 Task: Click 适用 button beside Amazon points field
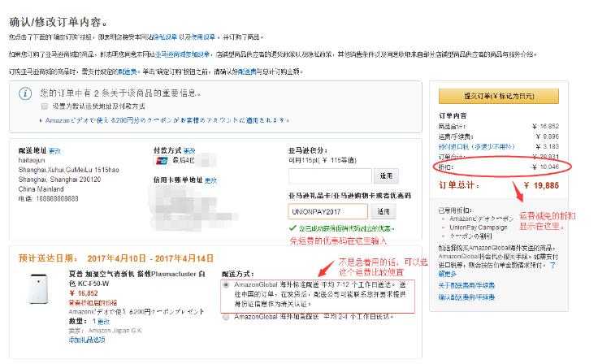[387, 175]
